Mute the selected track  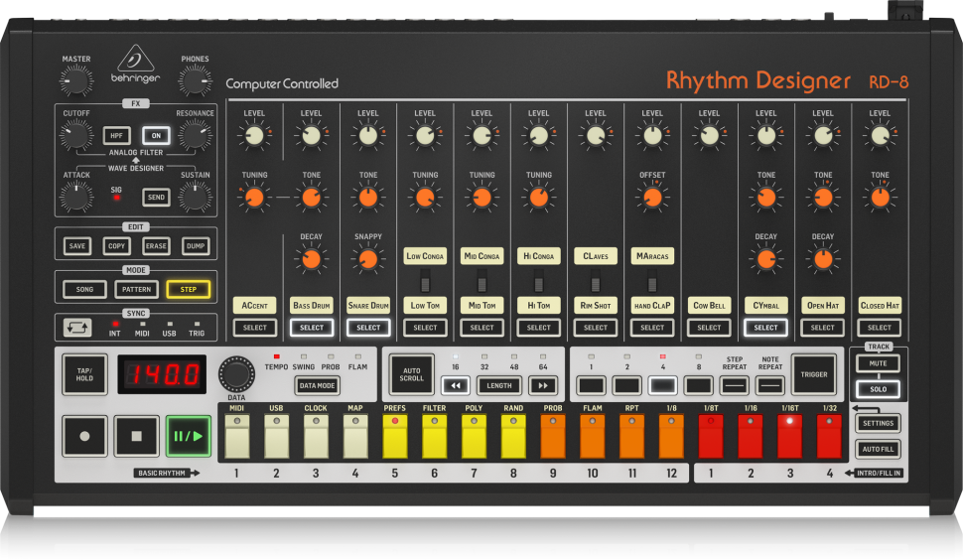[x=878, y=364]
